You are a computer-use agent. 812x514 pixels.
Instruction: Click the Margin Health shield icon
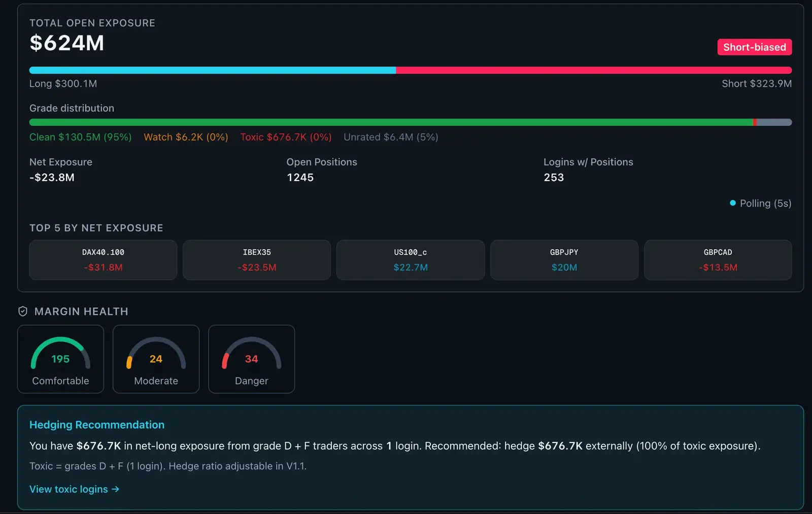[23, 312]
